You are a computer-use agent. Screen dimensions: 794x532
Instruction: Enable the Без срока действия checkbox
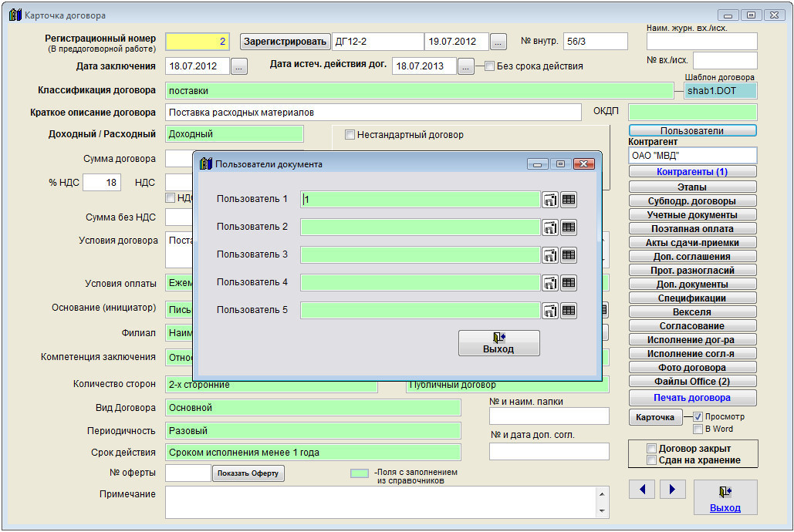(x=489, y=66)
